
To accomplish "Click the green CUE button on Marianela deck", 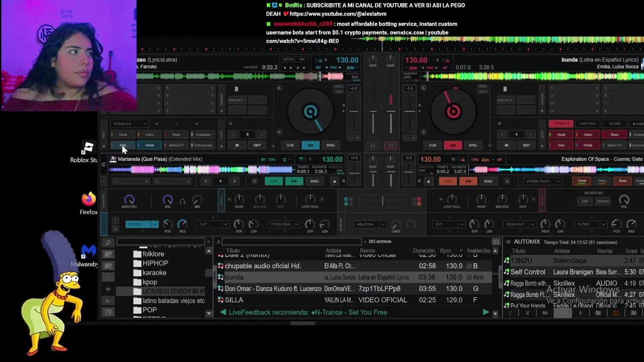I will click(274, 181).
